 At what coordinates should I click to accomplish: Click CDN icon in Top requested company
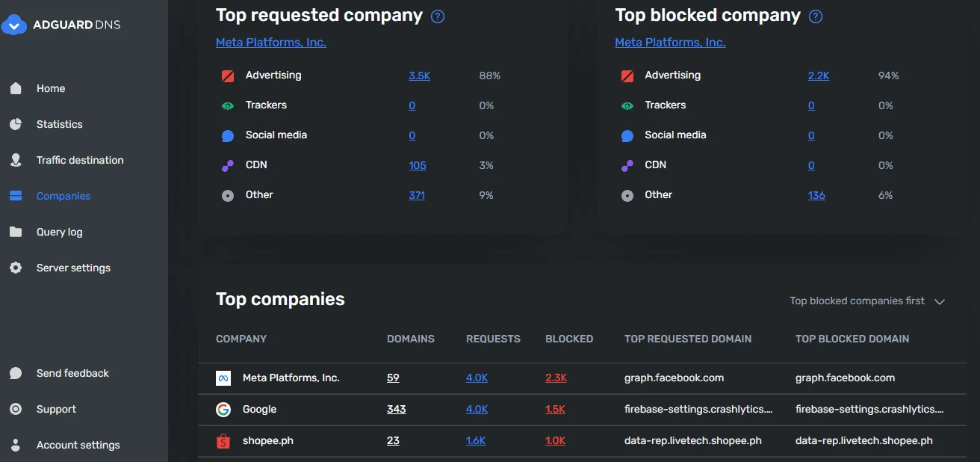(x=228, y=165)
